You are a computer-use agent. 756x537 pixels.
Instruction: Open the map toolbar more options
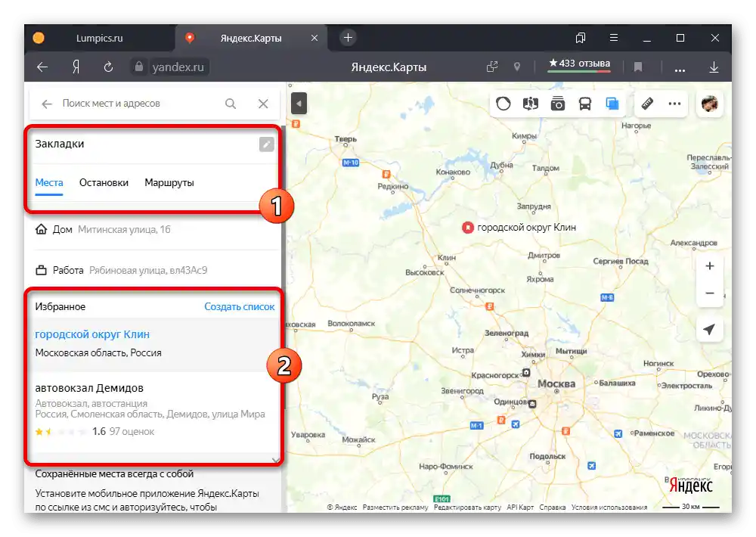(674, 104)
